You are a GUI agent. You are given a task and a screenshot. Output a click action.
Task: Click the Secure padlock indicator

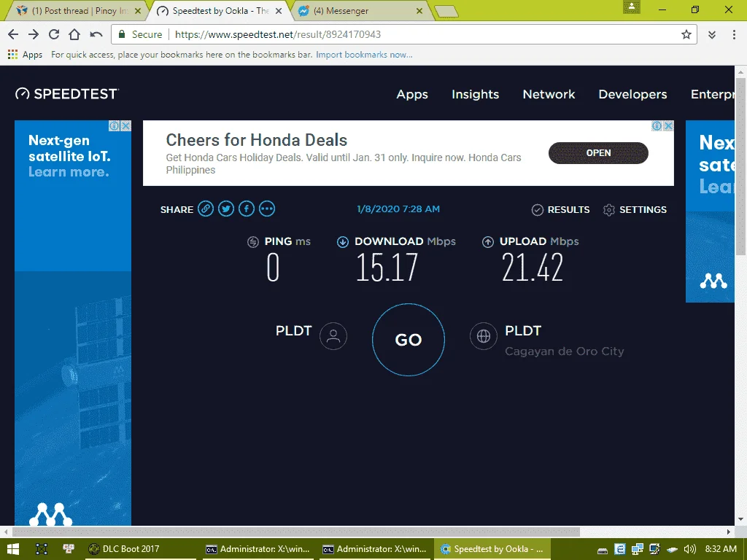tap(140, 34)
